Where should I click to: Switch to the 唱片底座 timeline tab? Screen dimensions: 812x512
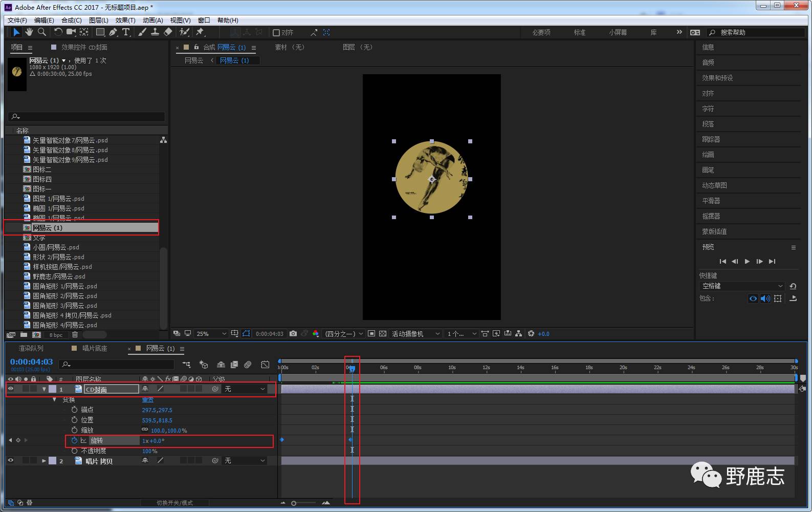click(95, 348)
